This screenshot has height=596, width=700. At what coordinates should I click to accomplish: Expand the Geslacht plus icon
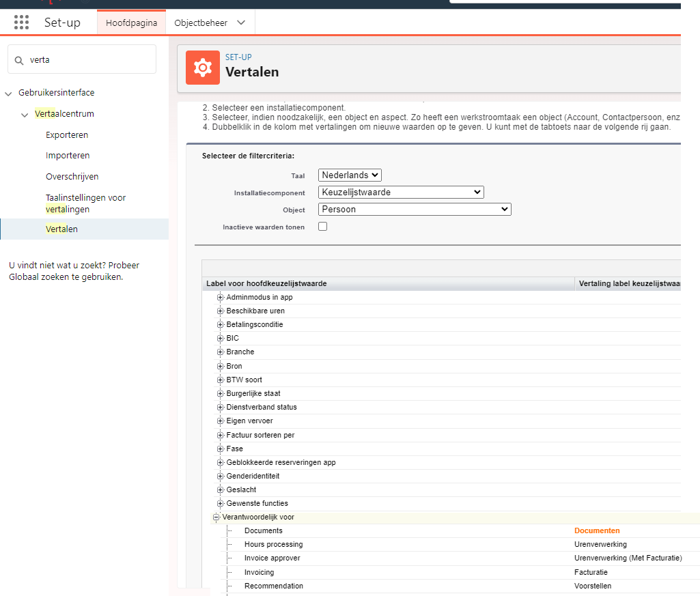pyautogui.click(x=221, y=490)
